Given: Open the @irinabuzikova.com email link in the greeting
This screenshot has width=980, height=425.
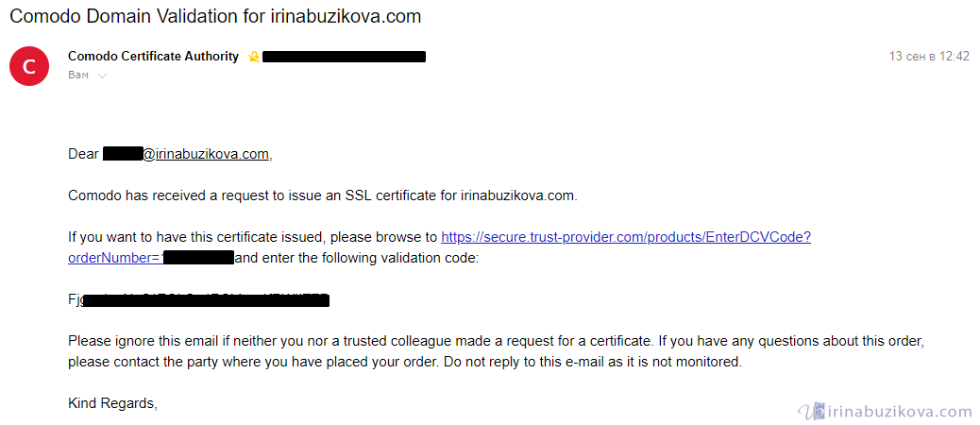Looking at the screenshot, I should coord(206,154).
